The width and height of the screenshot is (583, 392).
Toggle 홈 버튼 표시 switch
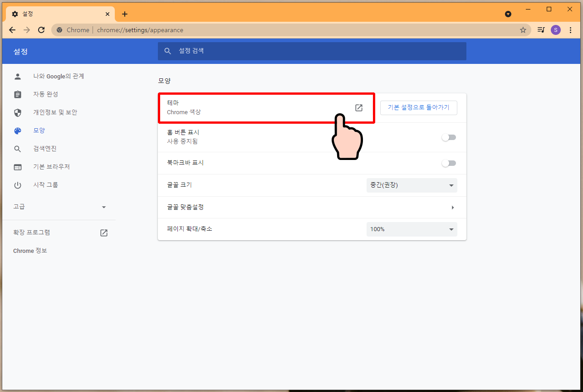click(x=449, y=137)
